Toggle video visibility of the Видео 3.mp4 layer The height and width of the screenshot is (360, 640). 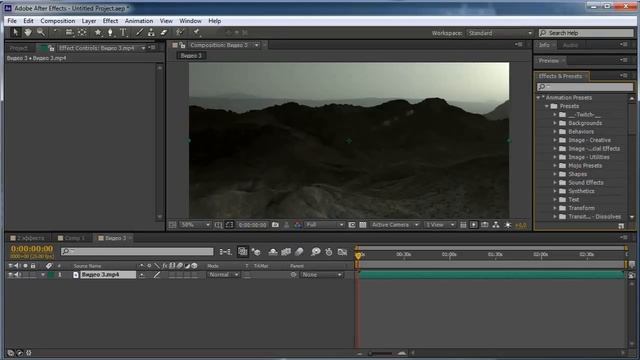10,275
